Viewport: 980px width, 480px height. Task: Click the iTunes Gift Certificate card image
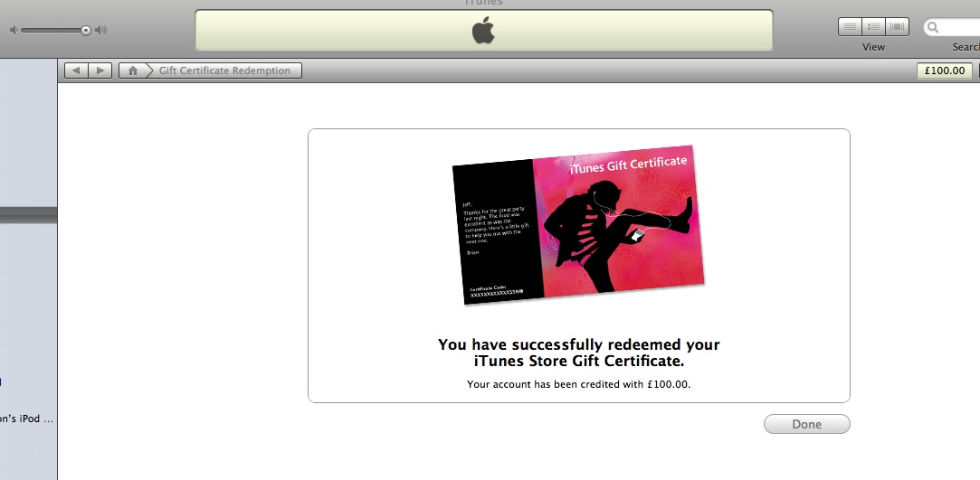tap(578, 225)
